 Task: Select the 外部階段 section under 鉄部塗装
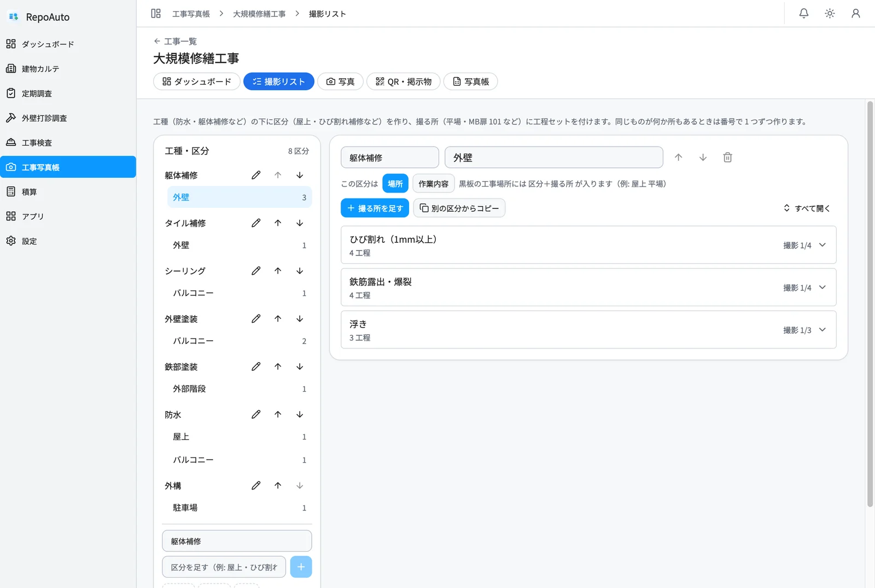point(240,389)
